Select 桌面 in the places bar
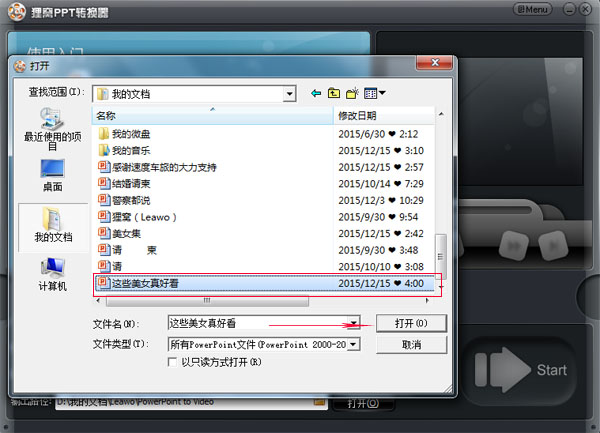Screen dimensions: 600x433 pyautogui.click(x=52, y=175)
